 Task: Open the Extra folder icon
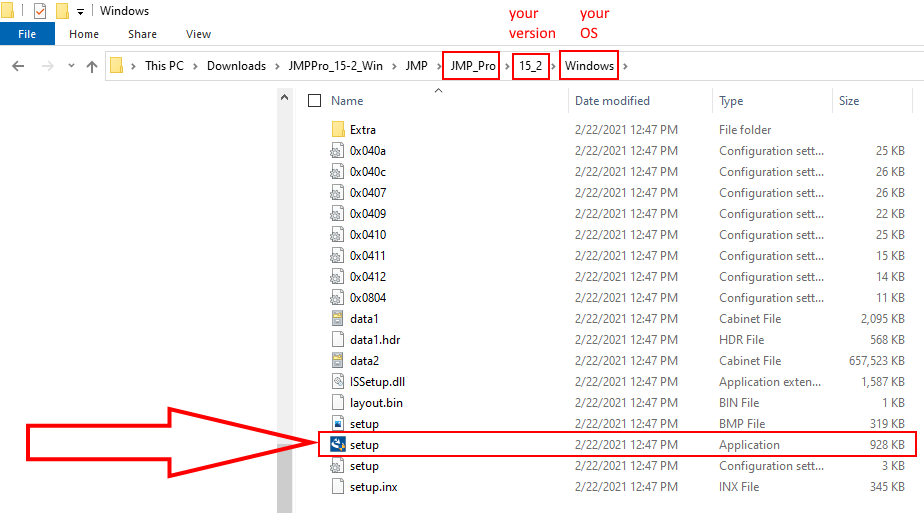coord(338,130)
